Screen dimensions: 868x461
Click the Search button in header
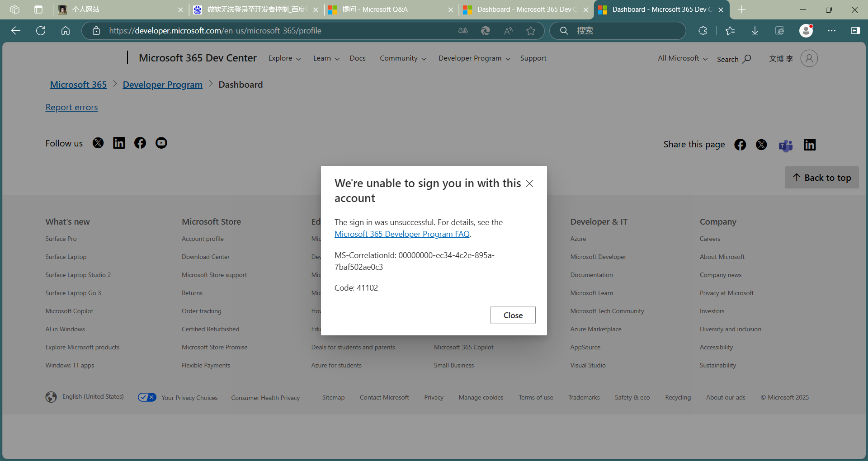(x=734, y=59)
